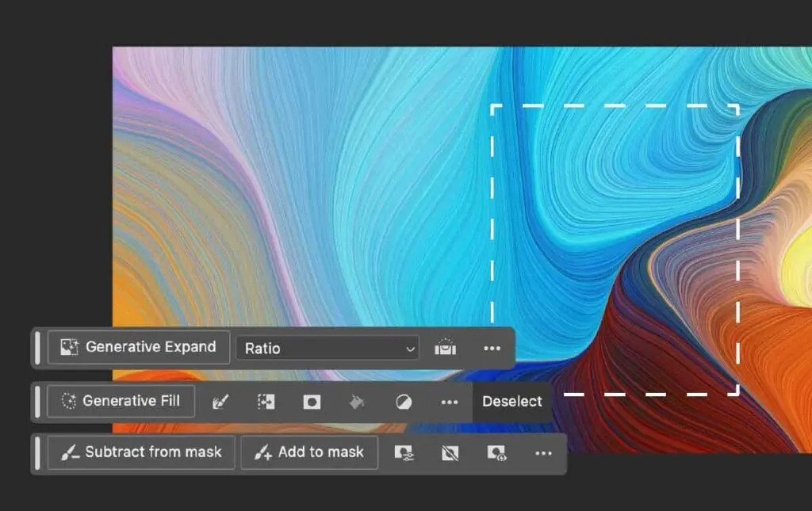Choose Subtract from mask

tap(141, 452)
